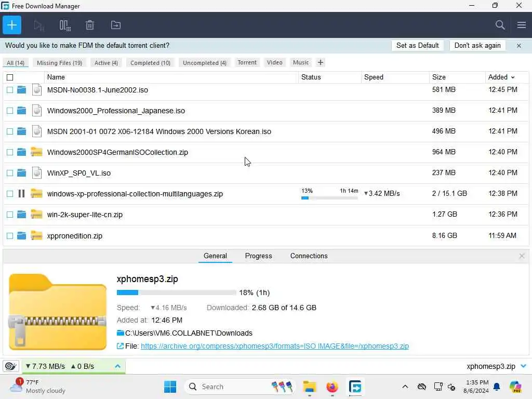Viewport: 532px width, 399px height.
Task: Click zip file icon of xppronedition.zip
Action: click(x=36, y=235)
